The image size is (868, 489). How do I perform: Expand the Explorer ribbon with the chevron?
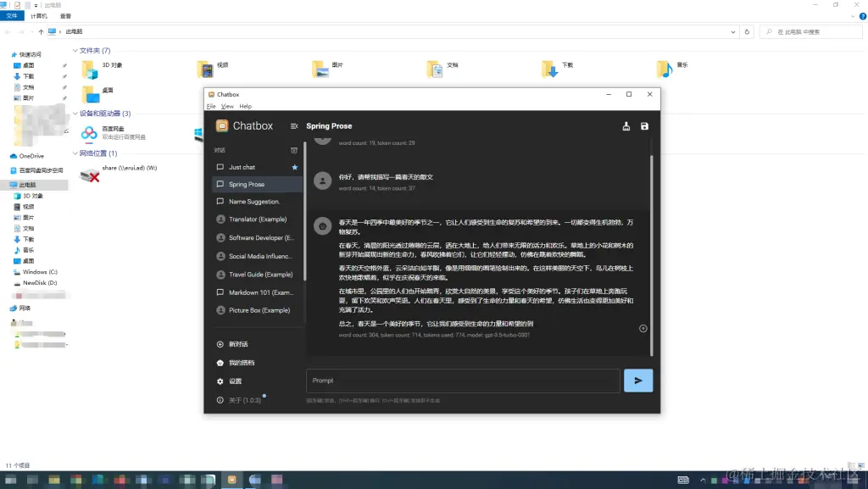click(x=853, y=17)
